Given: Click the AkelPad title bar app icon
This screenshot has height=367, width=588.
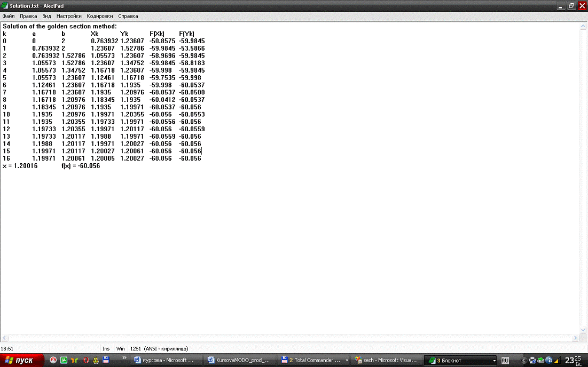Looking at the screenshot, I should tap(4, 6).
